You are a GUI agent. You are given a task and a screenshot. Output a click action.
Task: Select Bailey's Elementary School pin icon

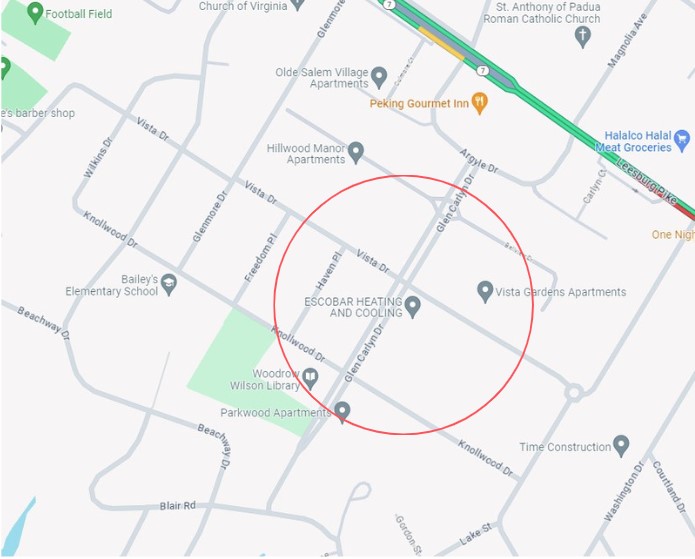(x=169, y=284)
